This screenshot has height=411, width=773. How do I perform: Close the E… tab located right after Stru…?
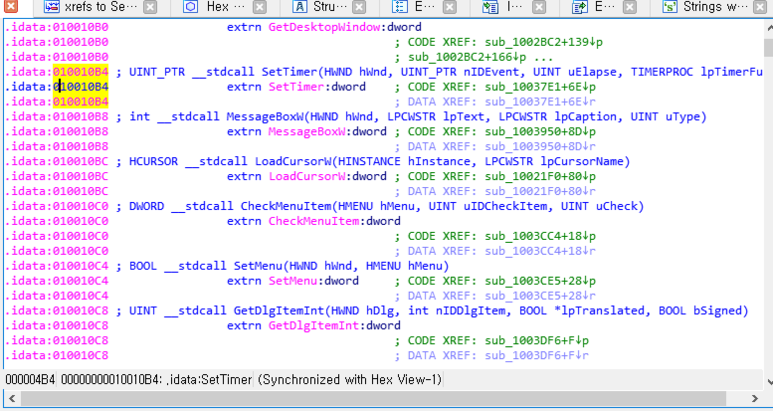point(449,7)
